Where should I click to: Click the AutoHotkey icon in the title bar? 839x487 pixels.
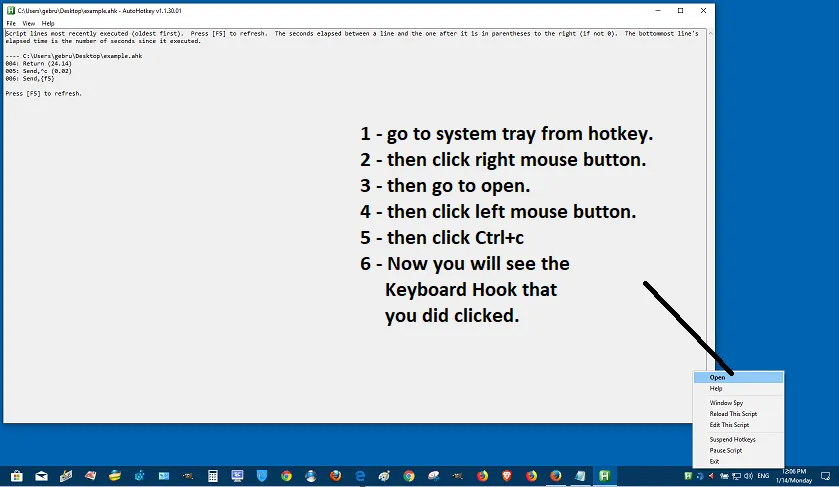pos(11,10)
